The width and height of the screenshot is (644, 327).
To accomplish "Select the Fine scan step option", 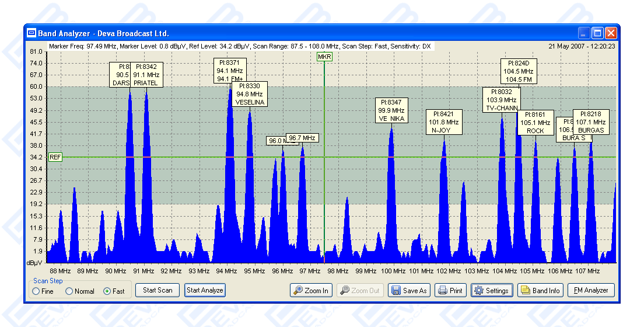I will click(x=37, y=291).
